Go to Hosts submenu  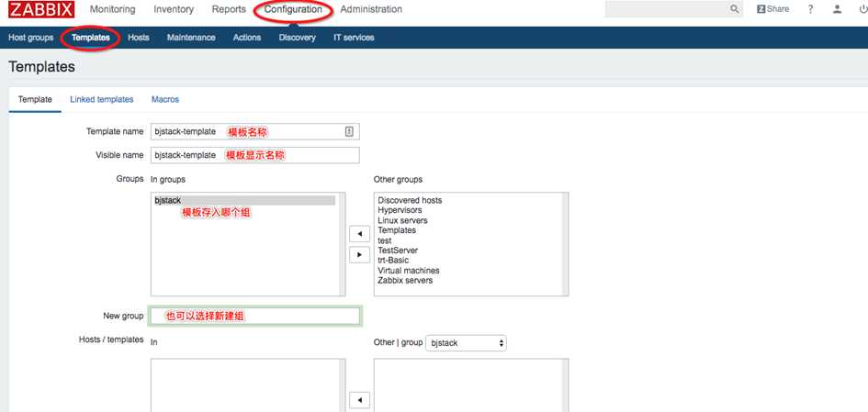click(139, 38)
